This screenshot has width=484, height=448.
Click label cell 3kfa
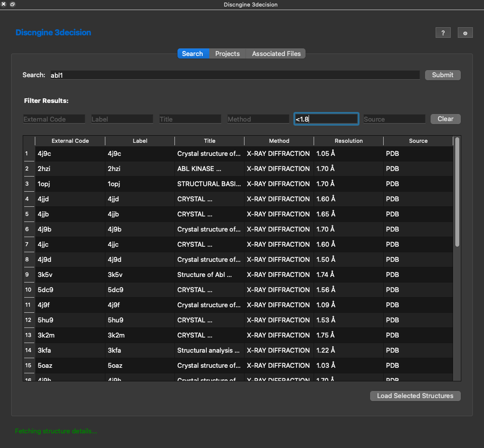140,350
